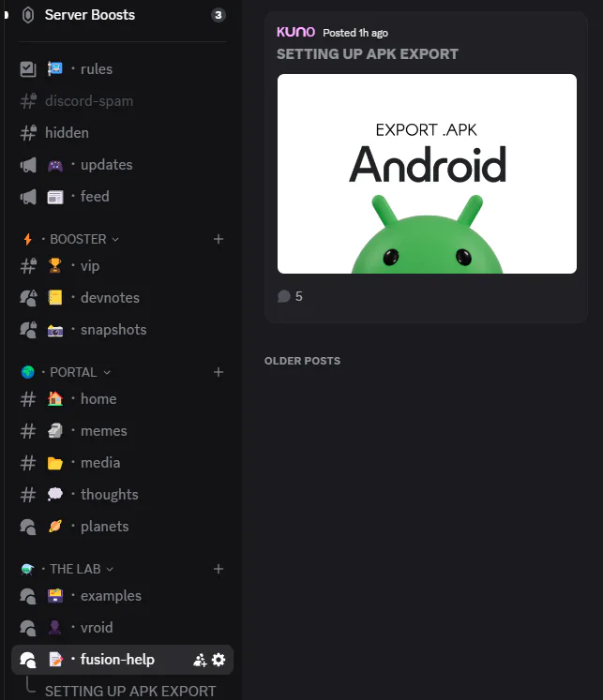
Task: Open SETTING UP APK EXPORT thread in sidebar
Action: coord(130,691)
